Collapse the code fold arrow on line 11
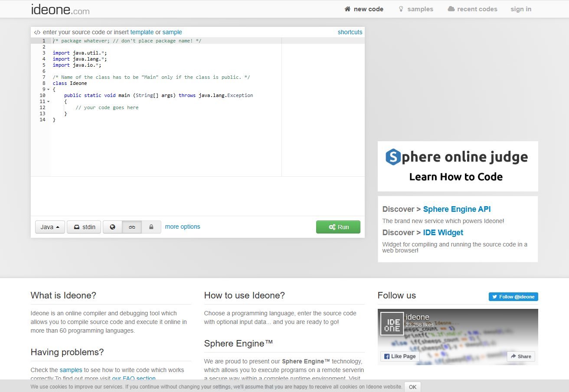 (48, 102)
